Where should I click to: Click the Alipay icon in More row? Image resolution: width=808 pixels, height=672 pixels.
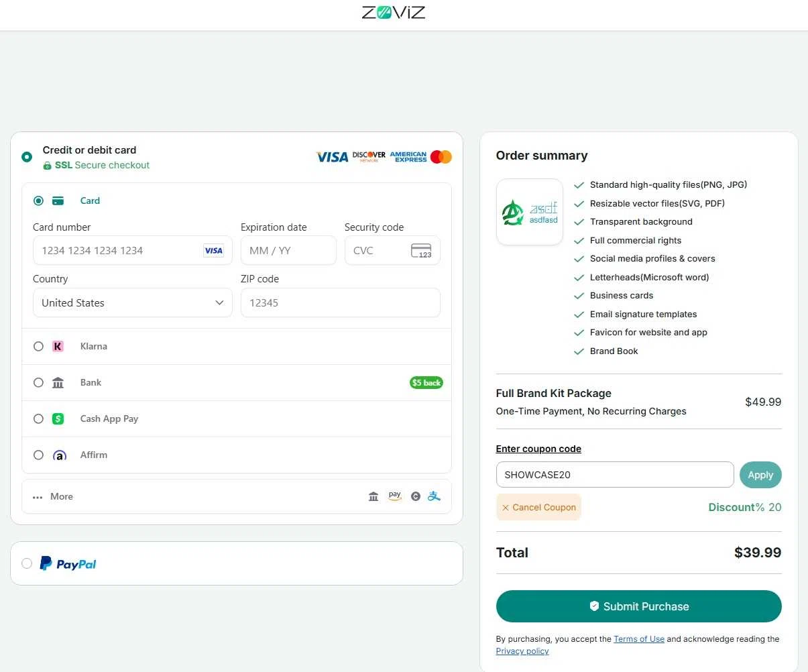[x=435, y=496]
